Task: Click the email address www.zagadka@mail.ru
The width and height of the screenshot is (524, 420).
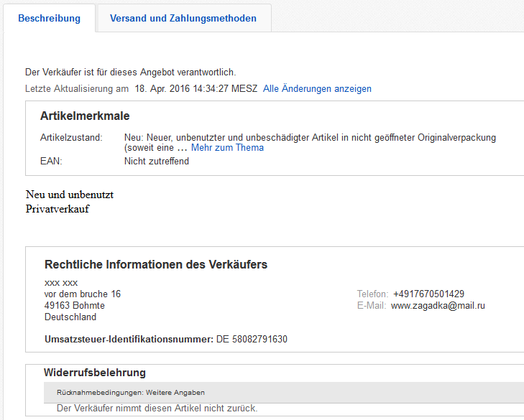Action: coord(438,306)
